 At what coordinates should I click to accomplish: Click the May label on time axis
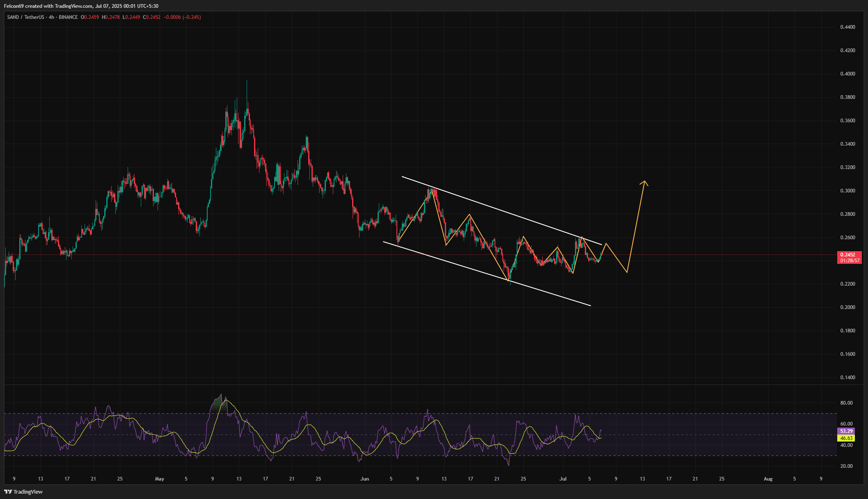pyautogui.click(x=159, y=479)
